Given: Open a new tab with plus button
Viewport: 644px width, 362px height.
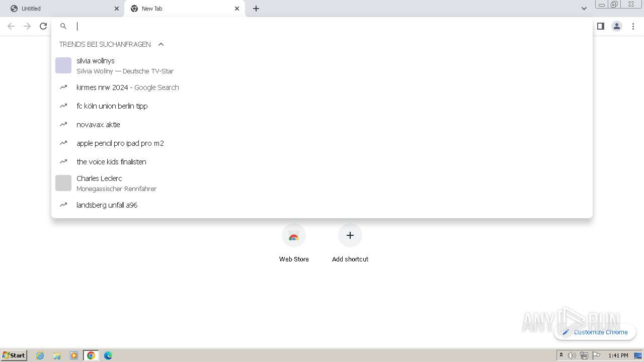Looking at the screenshot, I should 256,9.
